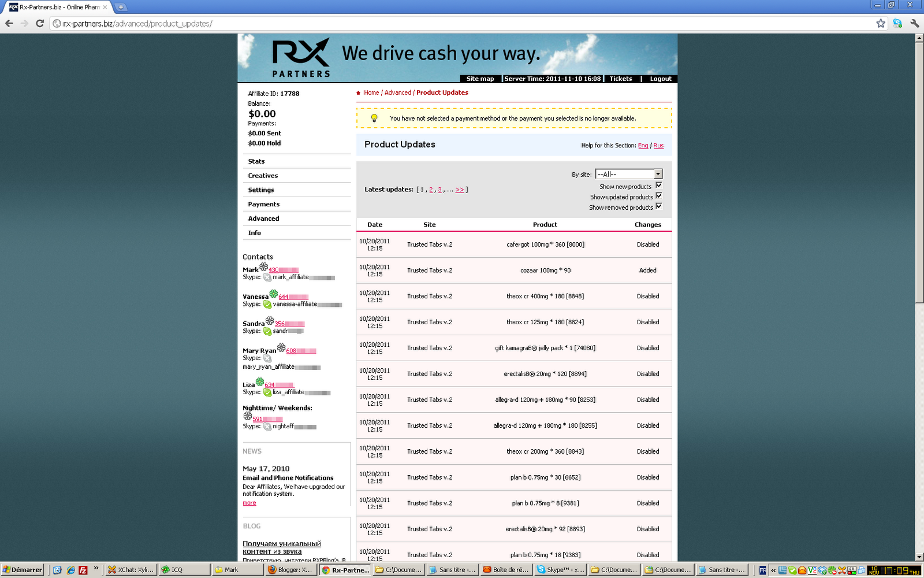
Task: Read more of the May 17 news
Action: pos(249,503)
